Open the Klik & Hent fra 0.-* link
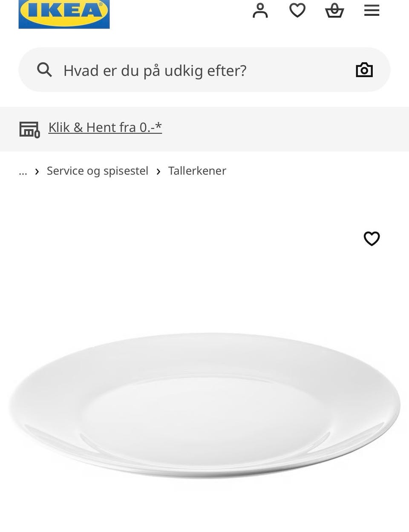 (105, 127)
